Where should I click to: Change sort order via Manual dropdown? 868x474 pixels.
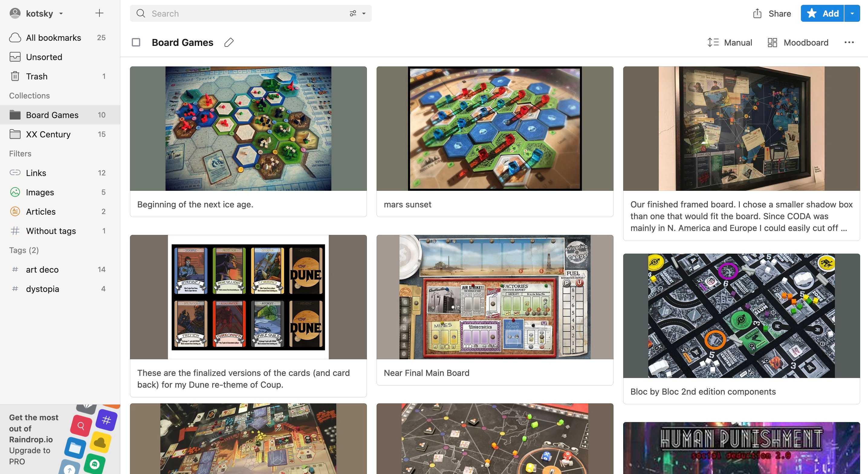(730, 42)
